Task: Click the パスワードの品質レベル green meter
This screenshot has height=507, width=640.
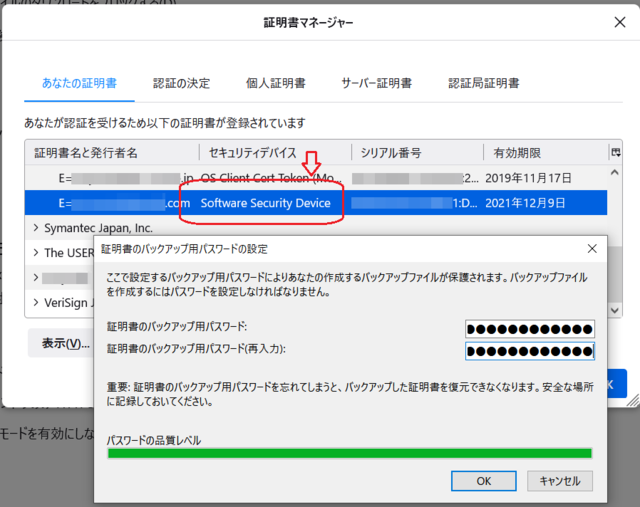Action: click(350, 453)
